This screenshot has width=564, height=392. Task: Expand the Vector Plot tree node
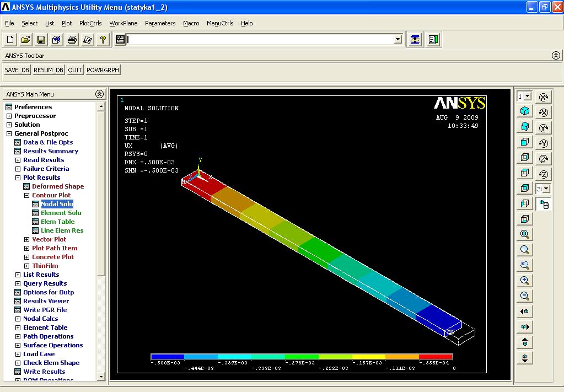point(26,239)
